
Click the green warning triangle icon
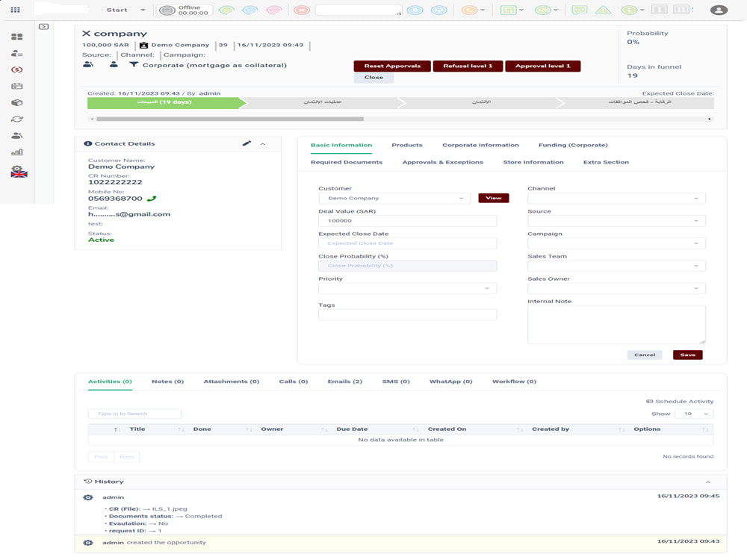coord(603,10)
